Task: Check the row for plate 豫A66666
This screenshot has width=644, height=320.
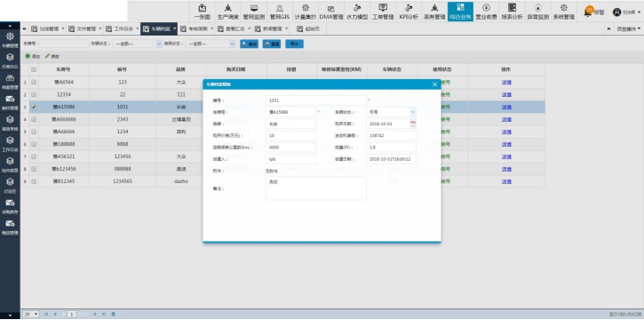Action: tap(34, 132)
